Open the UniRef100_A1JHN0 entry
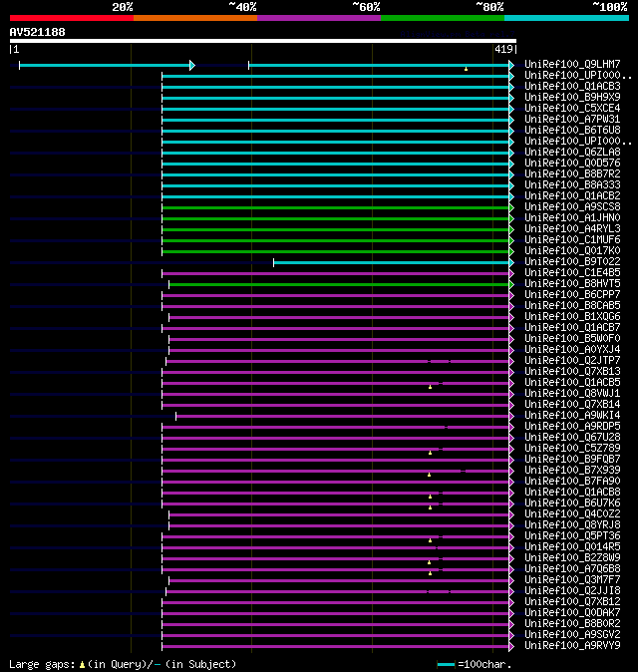The image size is (638, 672). click(572, 217)
